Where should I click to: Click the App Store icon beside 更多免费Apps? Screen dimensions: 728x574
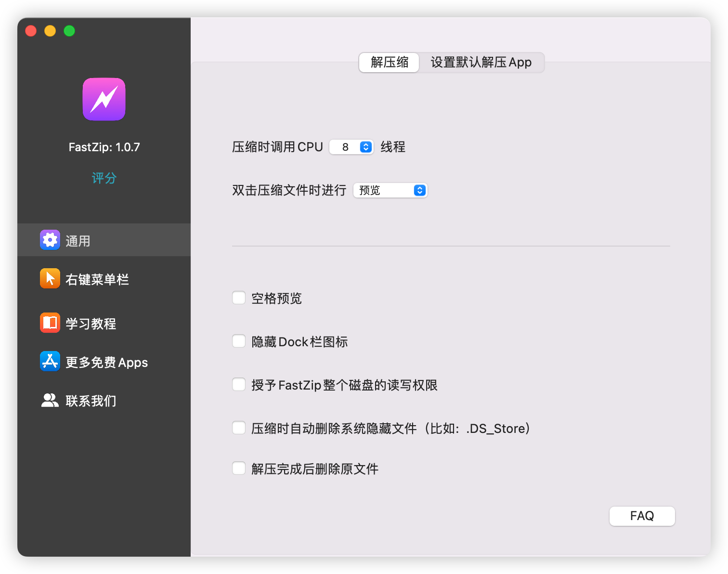[x=50, y=362]
